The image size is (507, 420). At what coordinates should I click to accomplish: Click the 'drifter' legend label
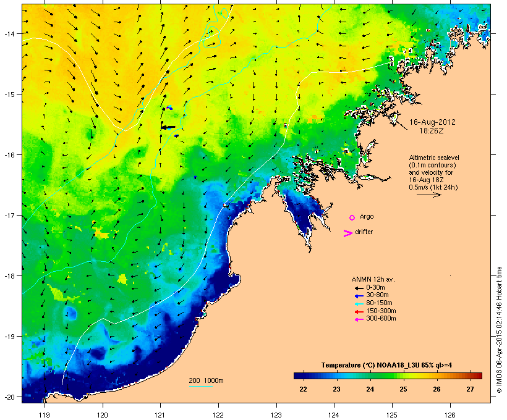coord(364,232)
